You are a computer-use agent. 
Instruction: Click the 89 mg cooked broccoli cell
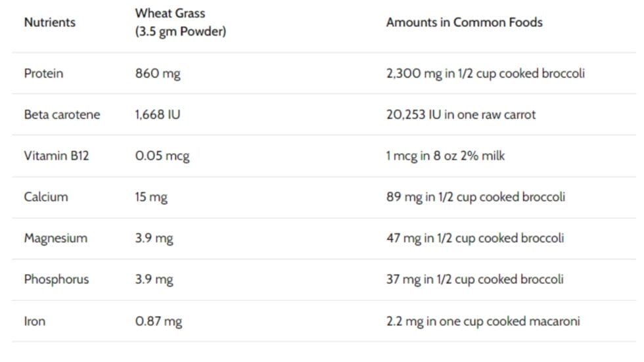[475, 197]
